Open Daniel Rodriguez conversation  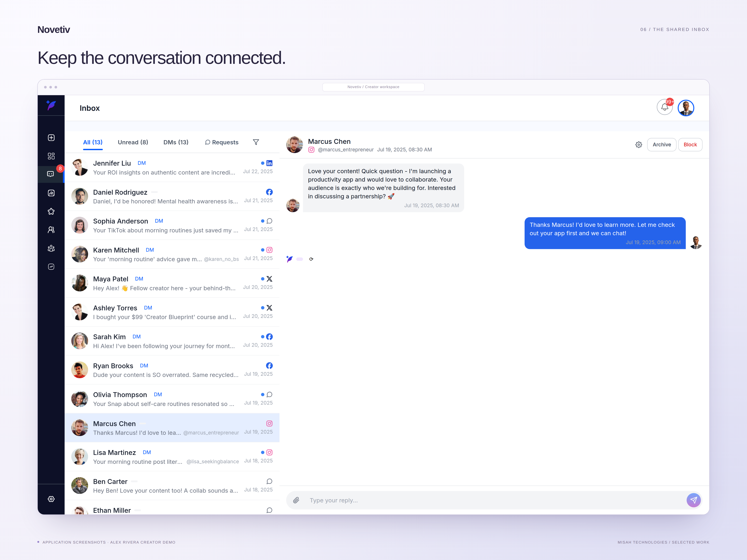click(172, 196)
